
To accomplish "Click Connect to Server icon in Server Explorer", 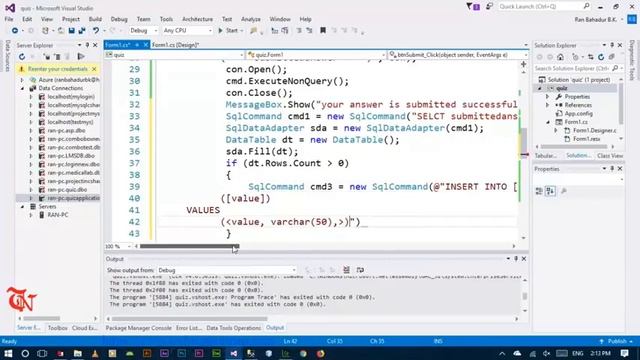I will (58, 57).
